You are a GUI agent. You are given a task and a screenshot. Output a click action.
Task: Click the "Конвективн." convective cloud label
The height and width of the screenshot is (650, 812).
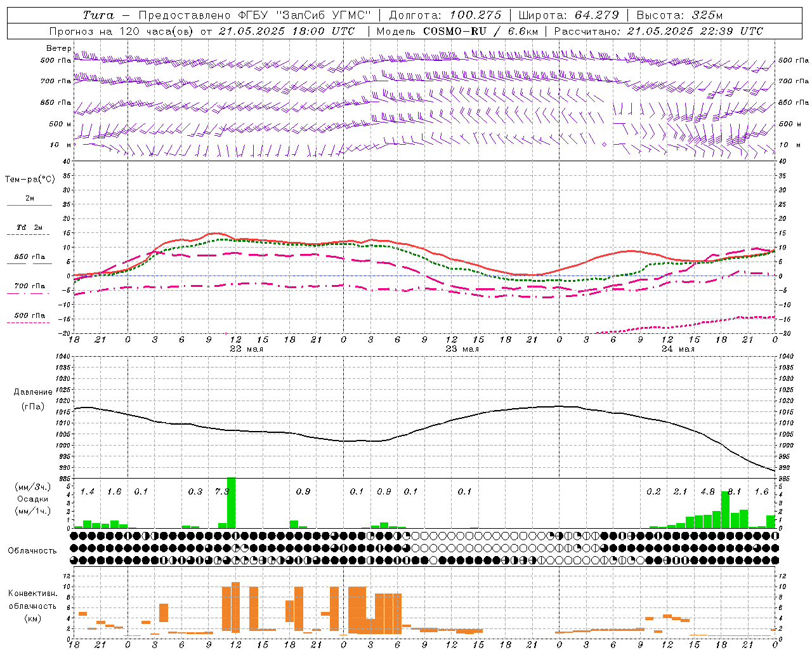32,593
